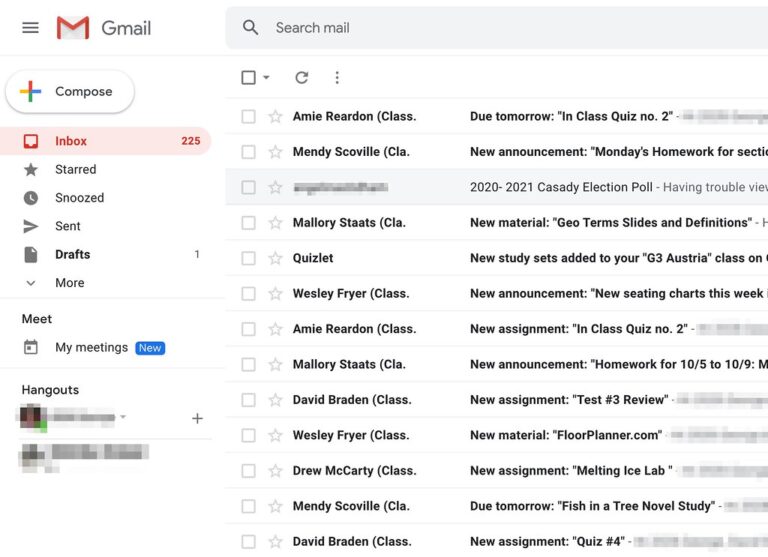Click the Meet section heading

point(37,319)
